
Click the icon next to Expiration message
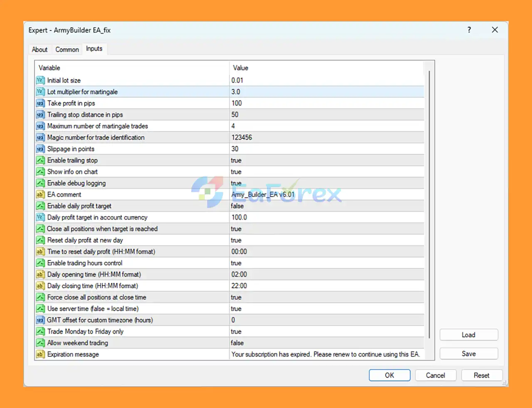(x=40, y=354)
